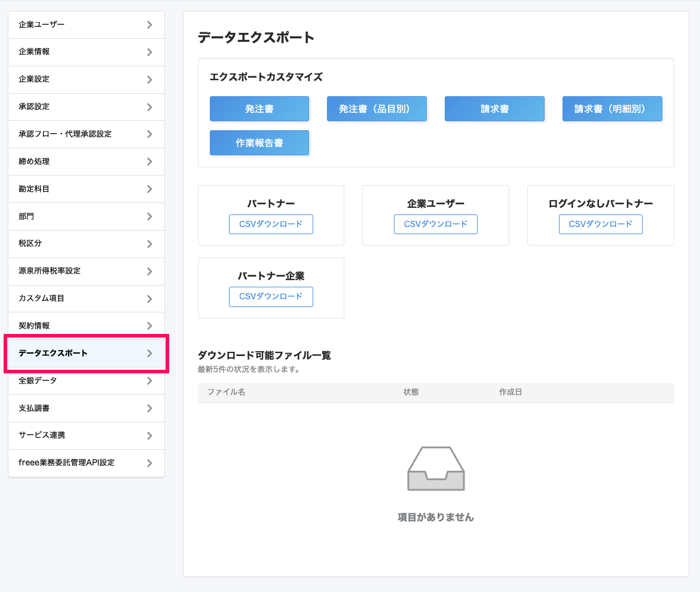The image size is (700, 592).
Task: Open the サービス連携 page
Action: coord(86,435)
